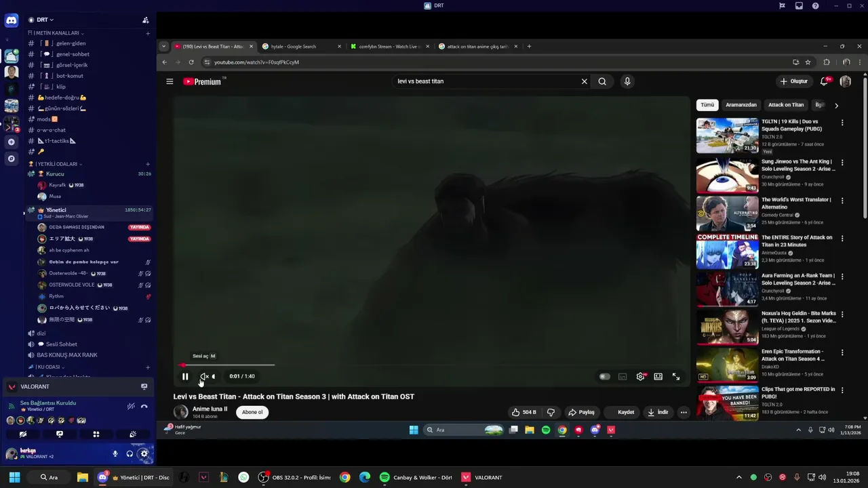Viewport: 868px width, 488px height.
Task: Click the Oluştur create button
Action: click(x=794, y=81)
